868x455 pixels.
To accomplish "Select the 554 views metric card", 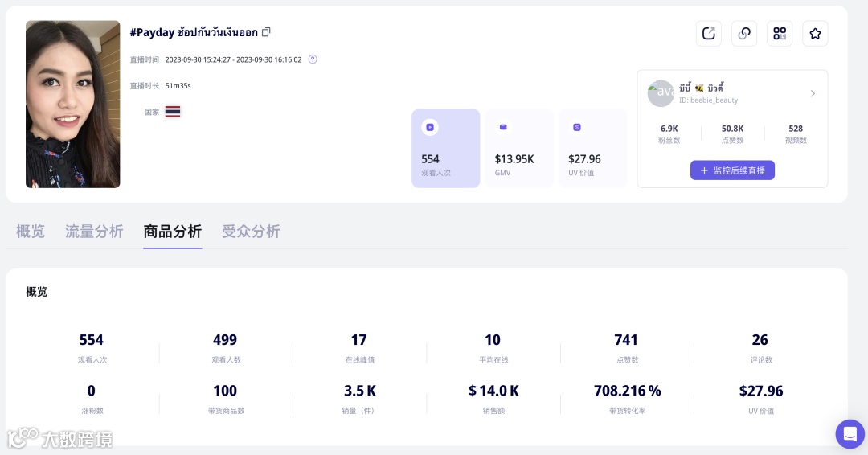I will pyautogui.click(x=445, y=148).
